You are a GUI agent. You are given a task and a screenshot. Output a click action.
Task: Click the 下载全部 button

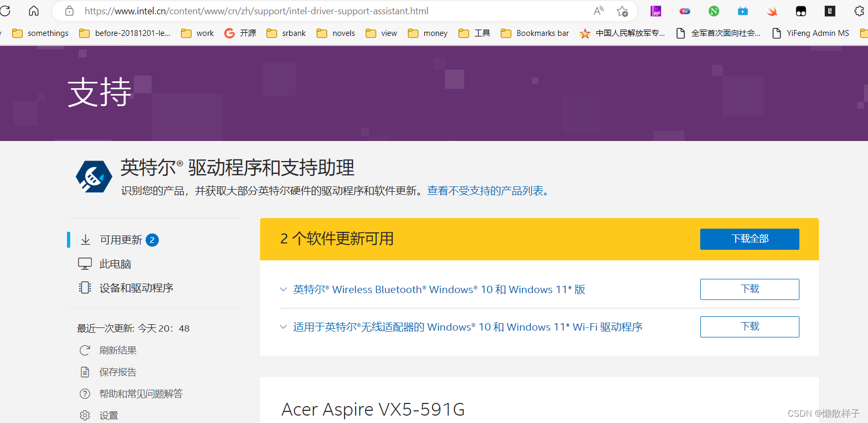[750, 239]
